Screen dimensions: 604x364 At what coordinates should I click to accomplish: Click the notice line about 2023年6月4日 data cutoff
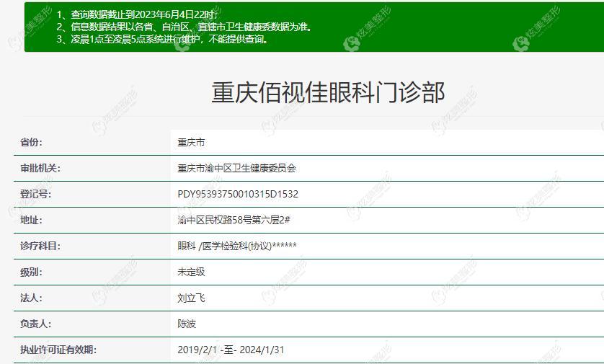(137, 14)
